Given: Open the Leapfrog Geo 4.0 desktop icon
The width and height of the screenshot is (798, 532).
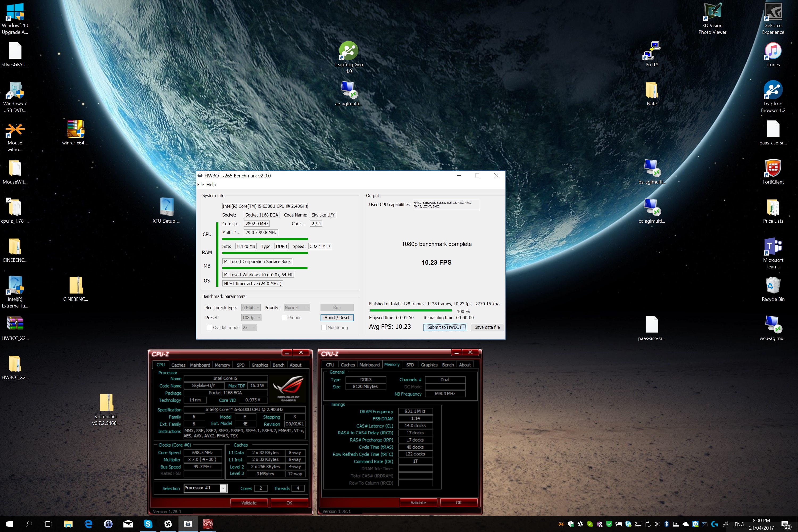Looking at the screenshot, I should 348,57.
